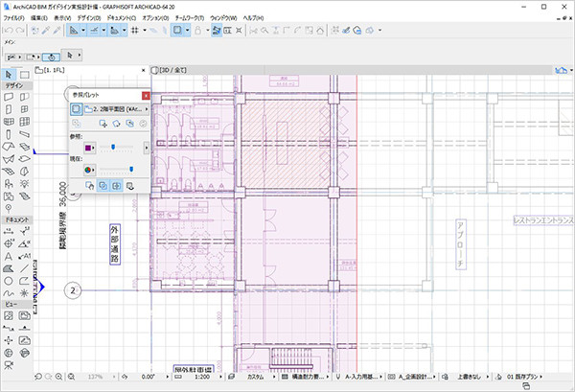Close the 参照パレット with the red X

point(146,96)
